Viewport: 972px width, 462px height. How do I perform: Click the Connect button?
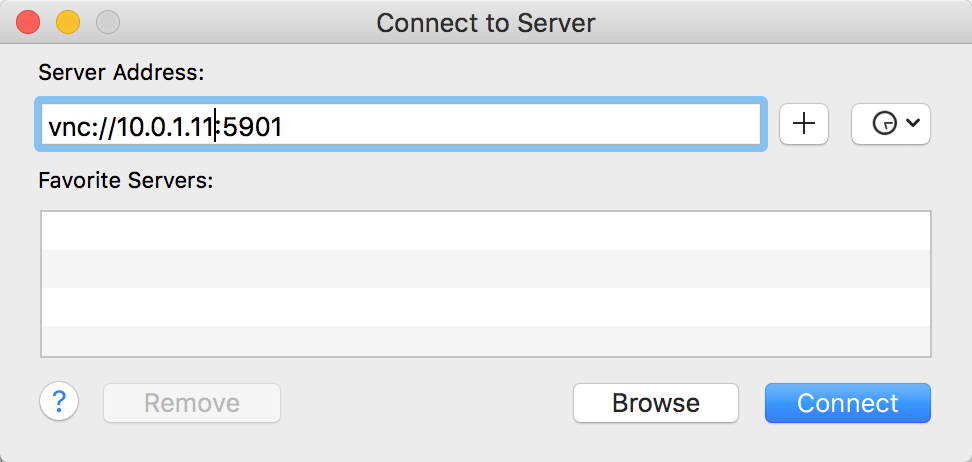(x=847, y=403)
